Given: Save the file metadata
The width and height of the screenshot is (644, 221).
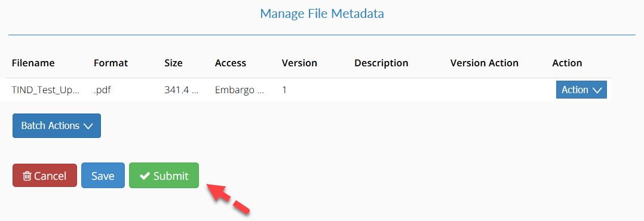Looking at the screenshot, I should (103, 176).
